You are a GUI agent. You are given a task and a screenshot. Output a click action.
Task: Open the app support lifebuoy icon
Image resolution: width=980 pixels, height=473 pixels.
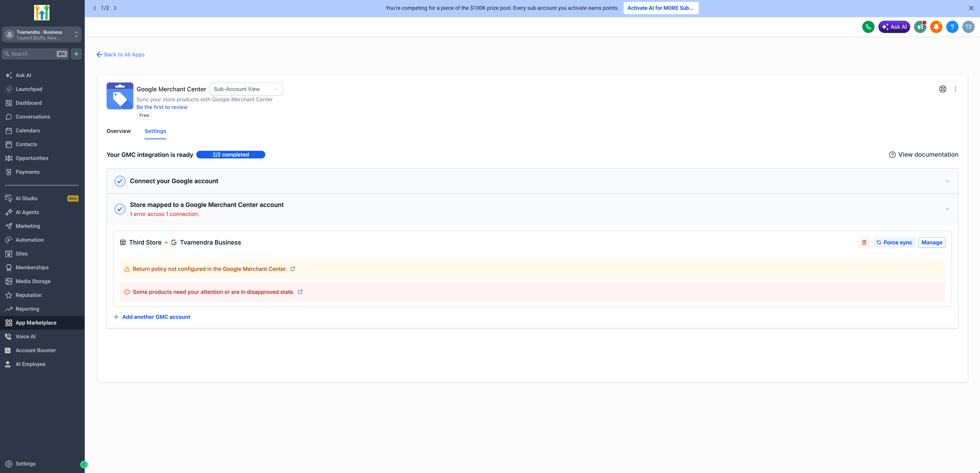click(x=942, y=89)
